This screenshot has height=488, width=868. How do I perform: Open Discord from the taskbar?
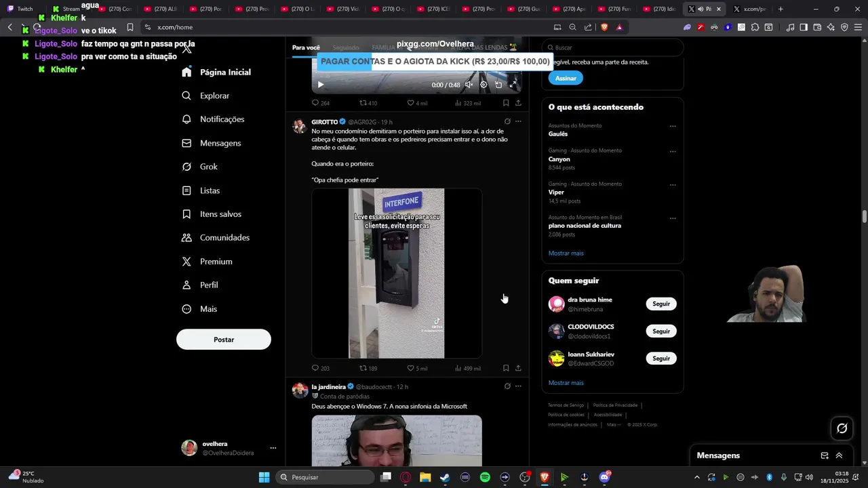click(604, 477)
